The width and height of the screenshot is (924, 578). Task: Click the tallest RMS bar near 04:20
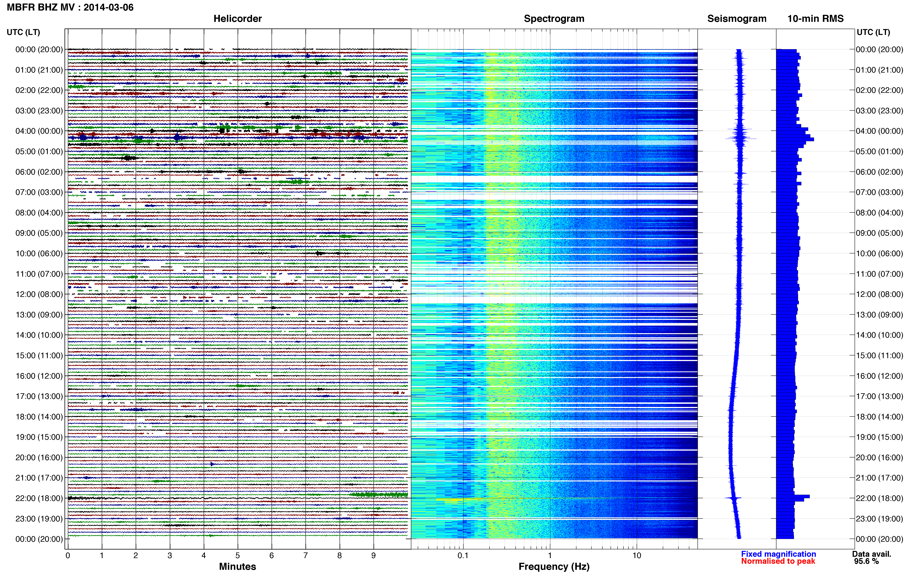tap(795, 139)
